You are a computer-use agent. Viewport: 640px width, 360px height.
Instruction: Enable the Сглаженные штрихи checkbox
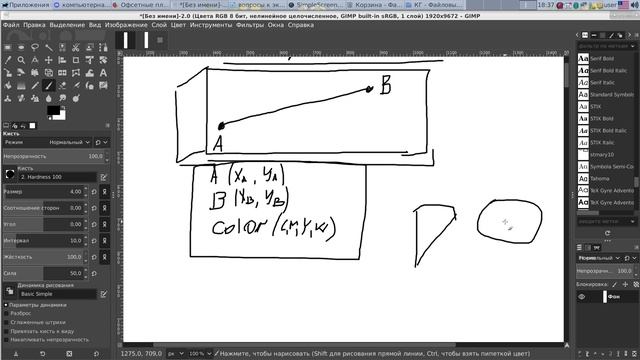pos(6,322)
